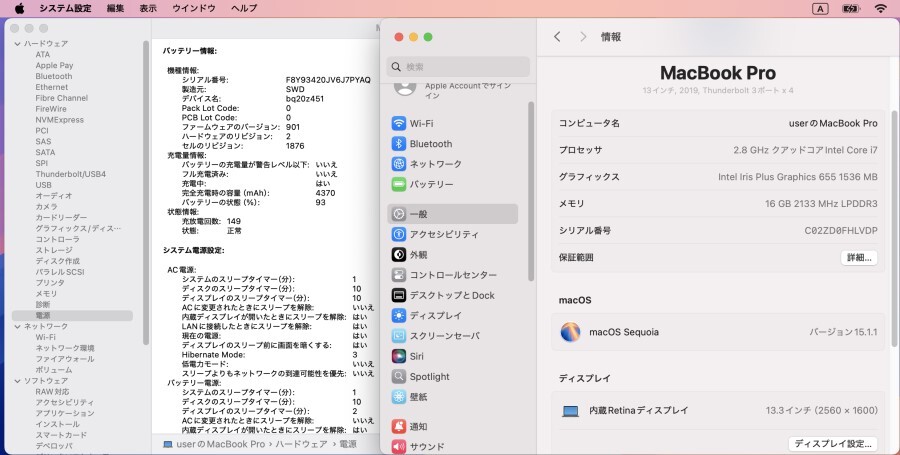
Task: Select ストレージ in hardware tree
Action: 54,250
